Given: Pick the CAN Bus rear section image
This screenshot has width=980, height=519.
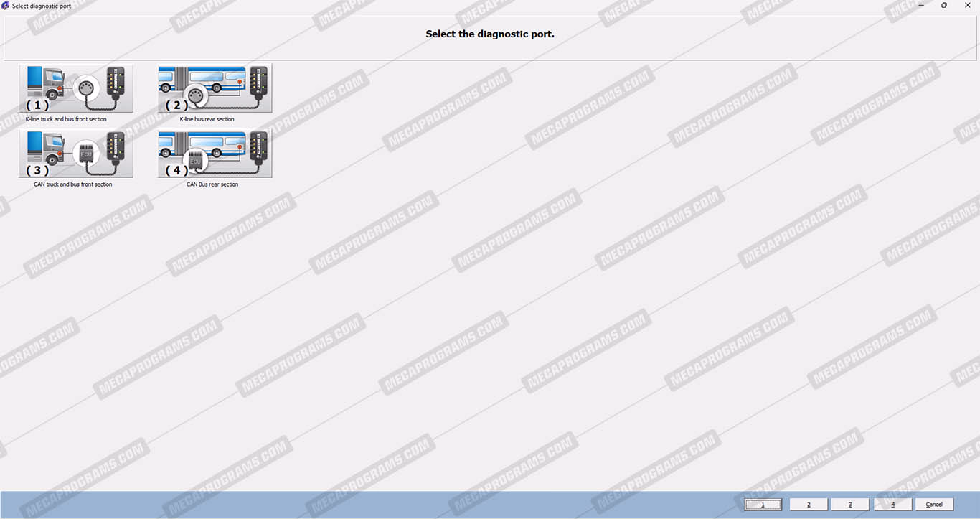Looking at the screenshot, I should click(x=215, y=154).
